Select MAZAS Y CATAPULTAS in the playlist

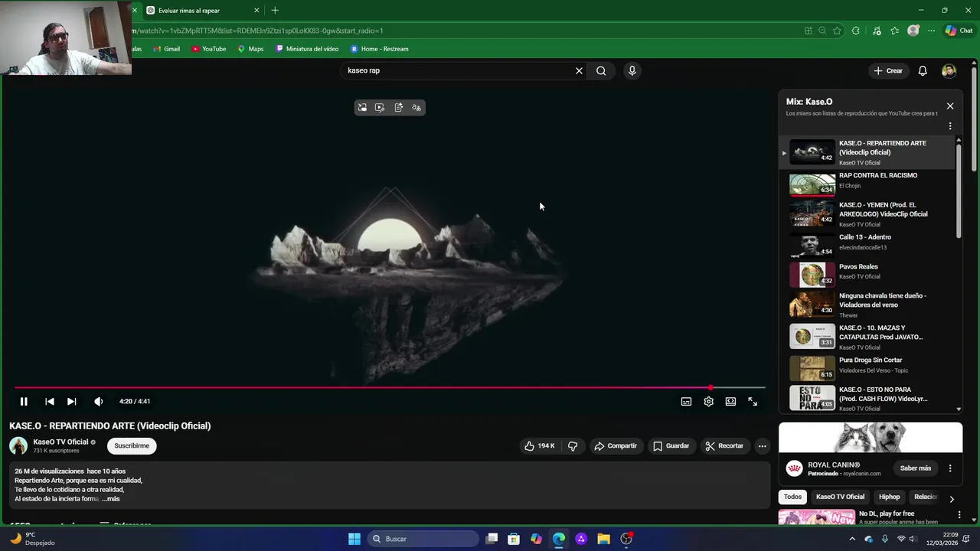867,337
